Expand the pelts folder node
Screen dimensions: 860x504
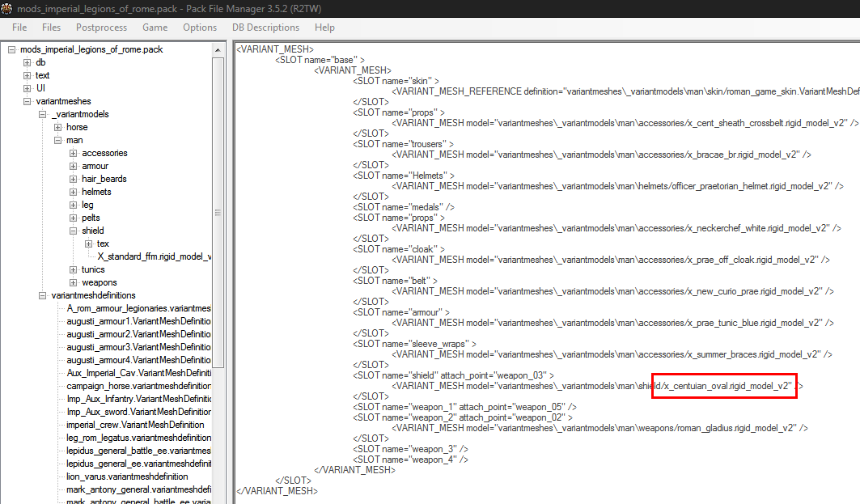coord(73,218)
